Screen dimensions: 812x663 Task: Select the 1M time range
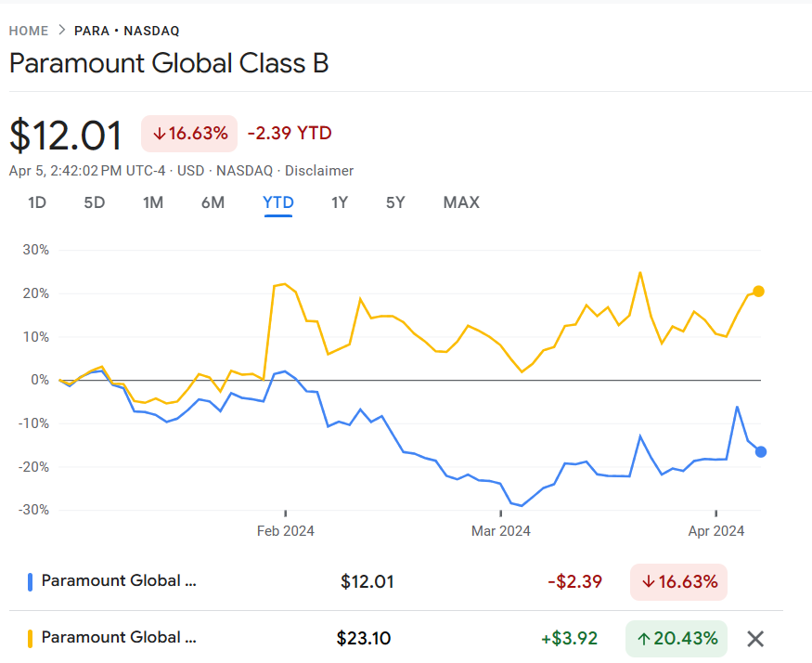pos(153,202)
